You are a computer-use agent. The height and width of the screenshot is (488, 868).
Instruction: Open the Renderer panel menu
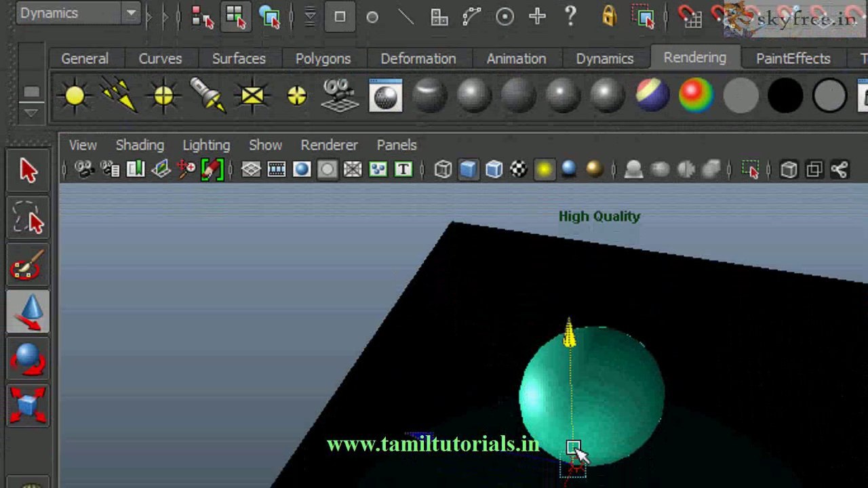(329, 145)
